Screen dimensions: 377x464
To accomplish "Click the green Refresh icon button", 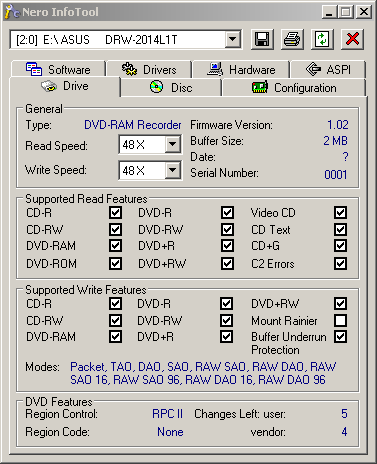I will [322, 39].
